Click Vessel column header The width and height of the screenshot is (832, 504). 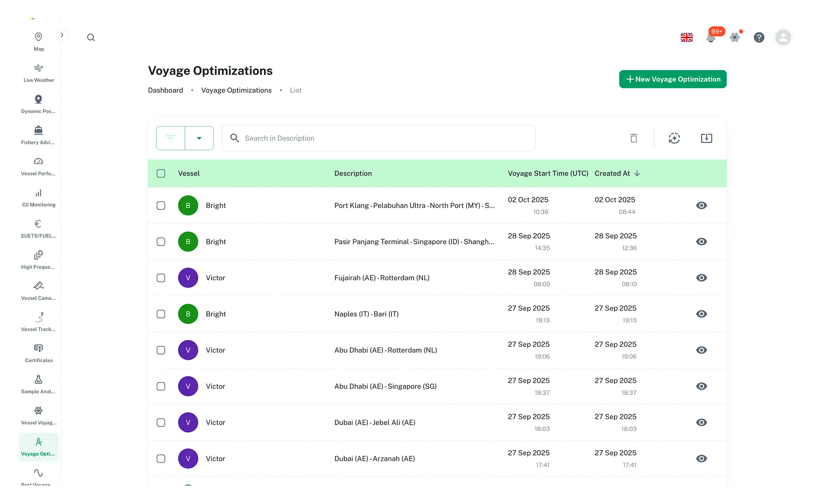189,173
